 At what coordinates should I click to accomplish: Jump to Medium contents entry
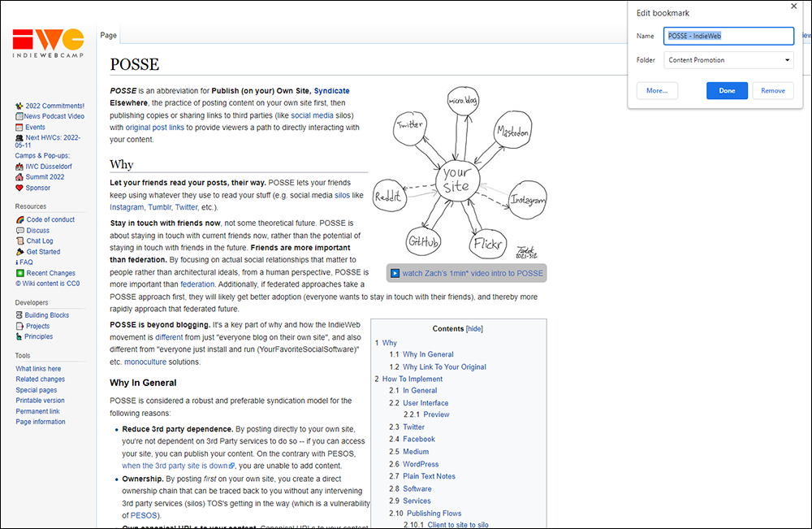[416, 452]
